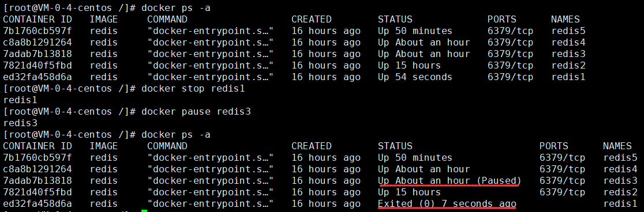The height and width of the screenshot is (212, 644).
Task: Click the 'redis1' output line below docker stop
Action: tap(20, 100)
